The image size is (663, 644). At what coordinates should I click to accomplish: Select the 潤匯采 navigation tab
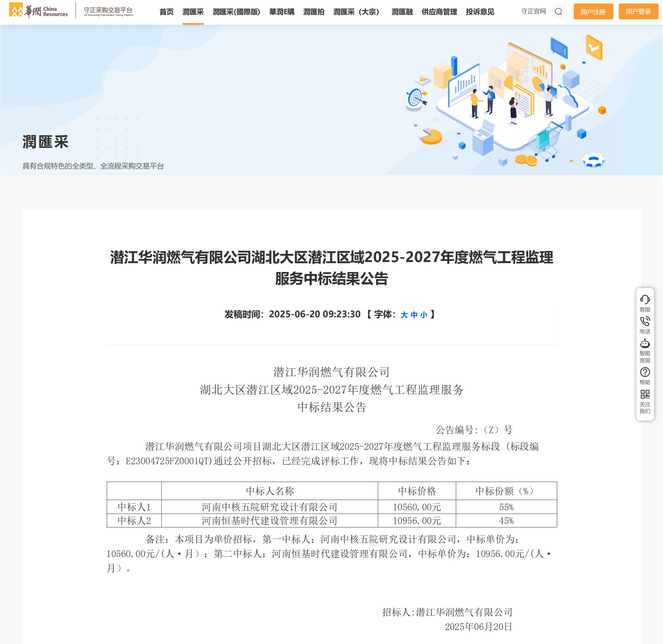(193, 12)
